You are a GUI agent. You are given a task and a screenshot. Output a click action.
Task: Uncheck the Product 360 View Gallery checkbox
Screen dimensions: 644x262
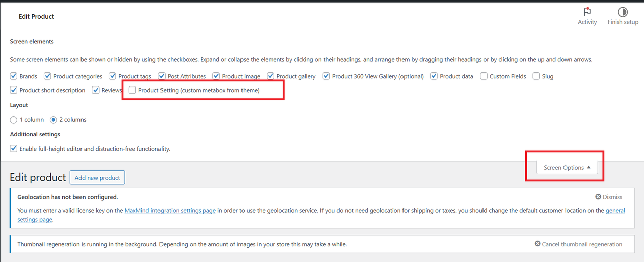pos(326,76)
